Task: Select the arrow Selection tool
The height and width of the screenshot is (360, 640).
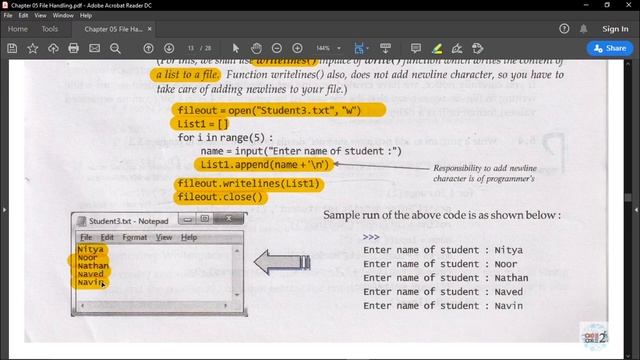Action: 236,48
